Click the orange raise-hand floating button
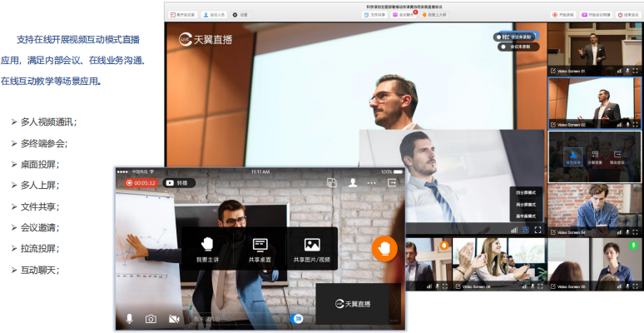Viewport: 644px width, 333px height. coord(384,248)
